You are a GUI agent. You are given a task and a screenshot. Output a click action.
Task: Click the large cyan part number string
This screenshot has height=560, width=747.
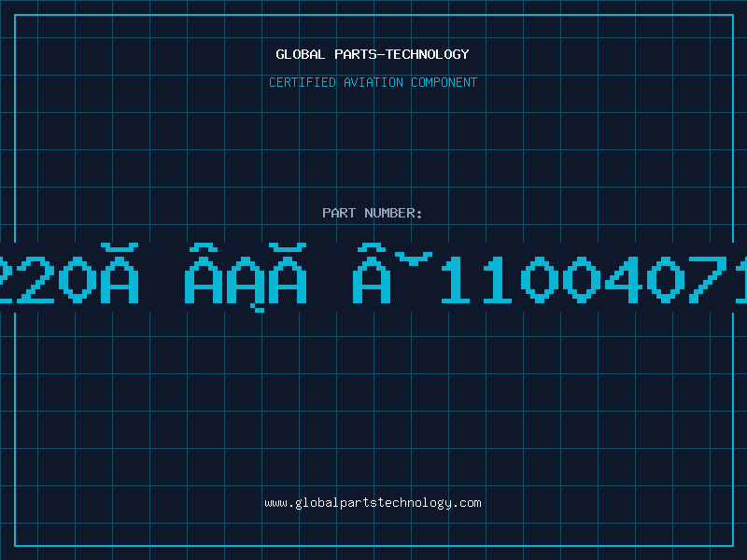(x=373, y=278)
